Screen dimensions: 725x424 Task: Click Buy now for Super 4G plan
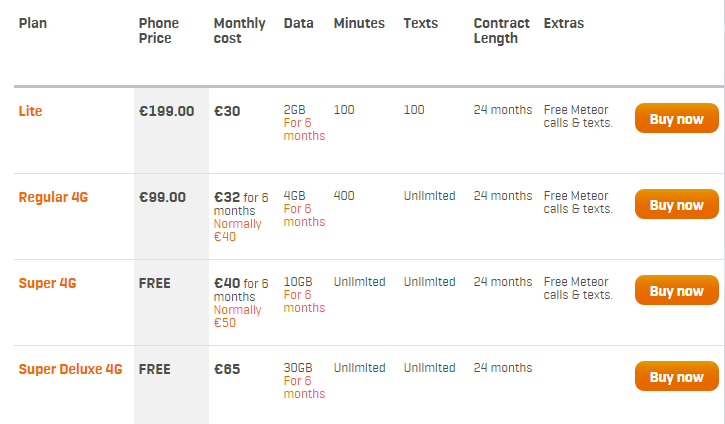pos(676,290)
